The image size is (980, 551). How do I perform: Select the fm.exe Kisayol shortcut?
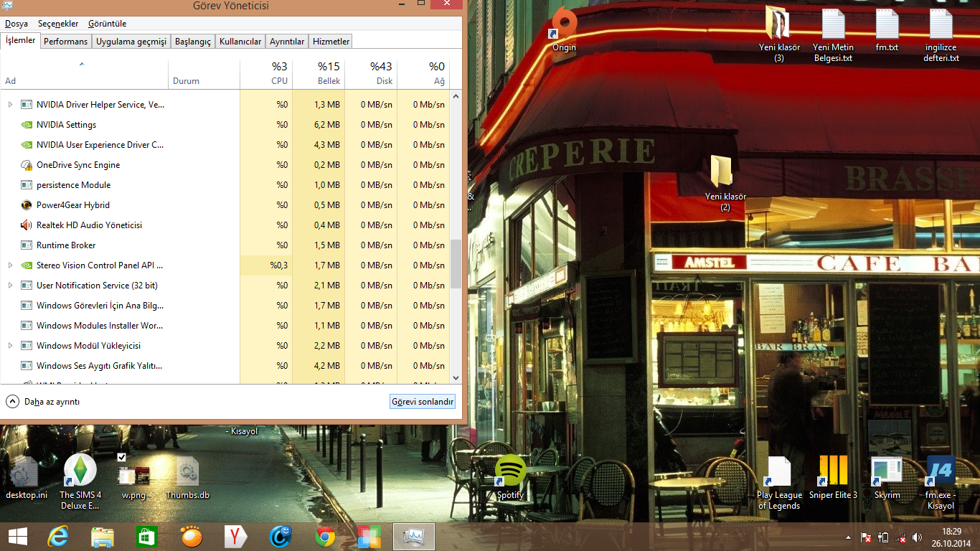click(x=941, y=482)
